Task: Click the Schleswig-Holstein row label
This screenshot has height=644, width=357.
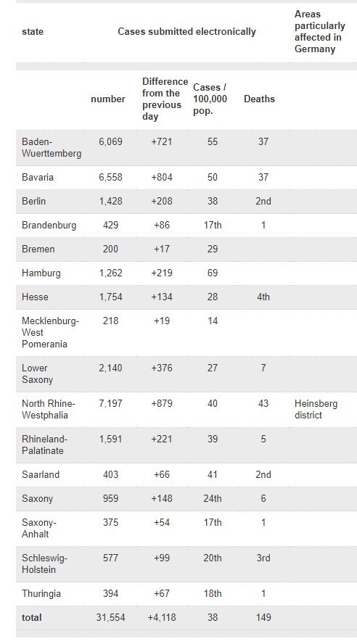Action: pyautogui.click(x=44, y=564)
